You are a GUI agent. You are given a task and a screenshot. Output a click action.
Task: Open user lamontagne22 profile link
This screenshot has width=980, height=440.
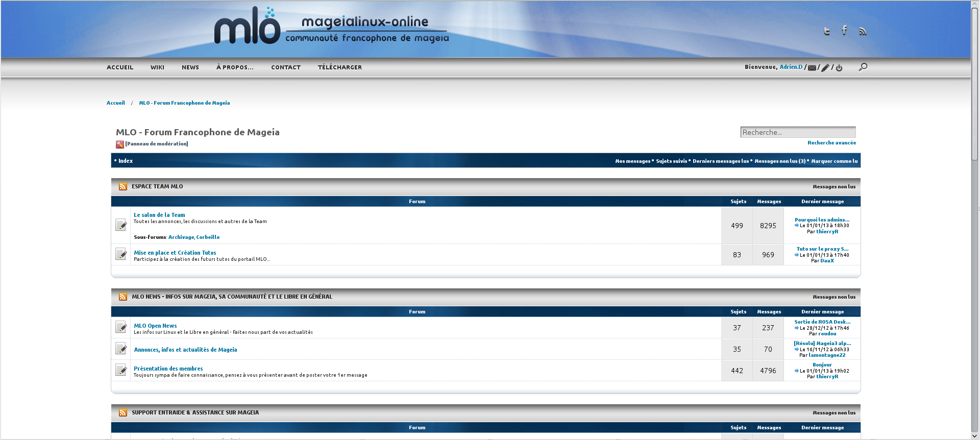(827, 355)
